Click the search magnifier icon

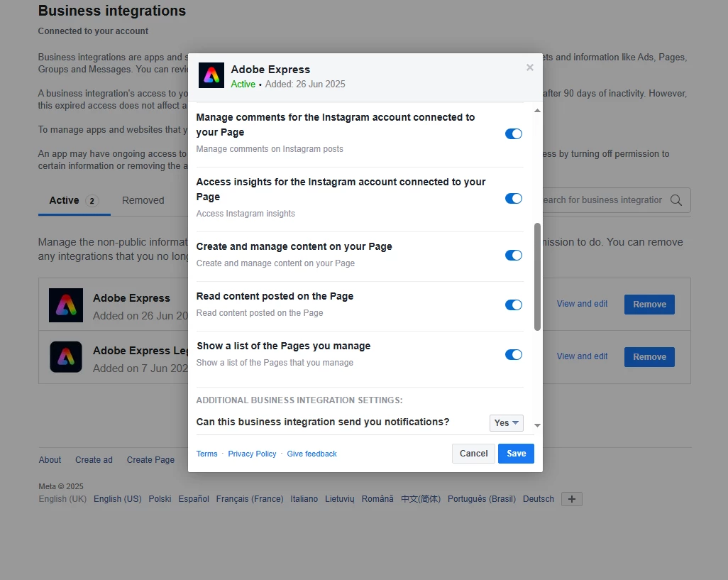click(x=676, y=200)
